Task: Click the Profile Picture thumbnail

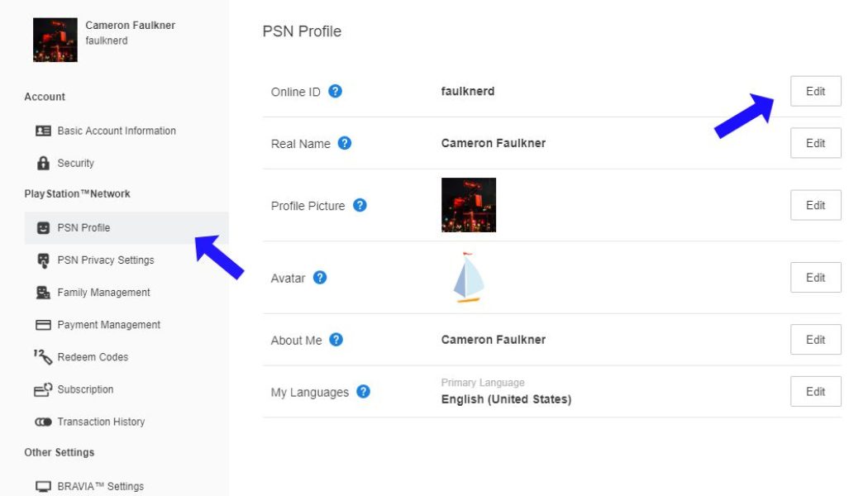Action: [x=469, y=205]
